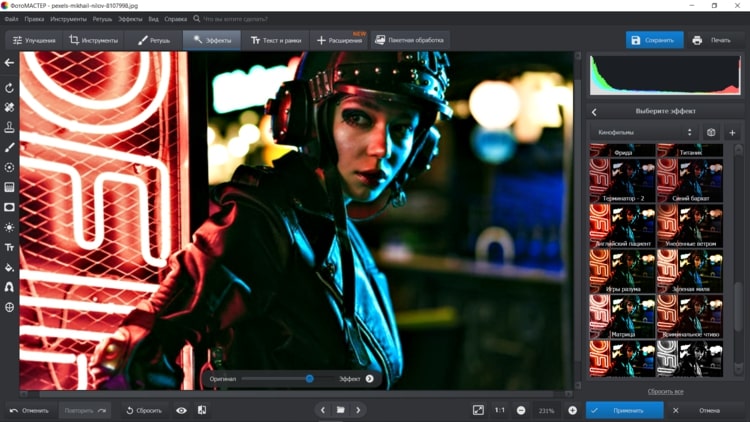This screenshot has width=750, height=422.
Task: Click the fit-to-screen icon in the bottom bar
Action: [478, 410]
